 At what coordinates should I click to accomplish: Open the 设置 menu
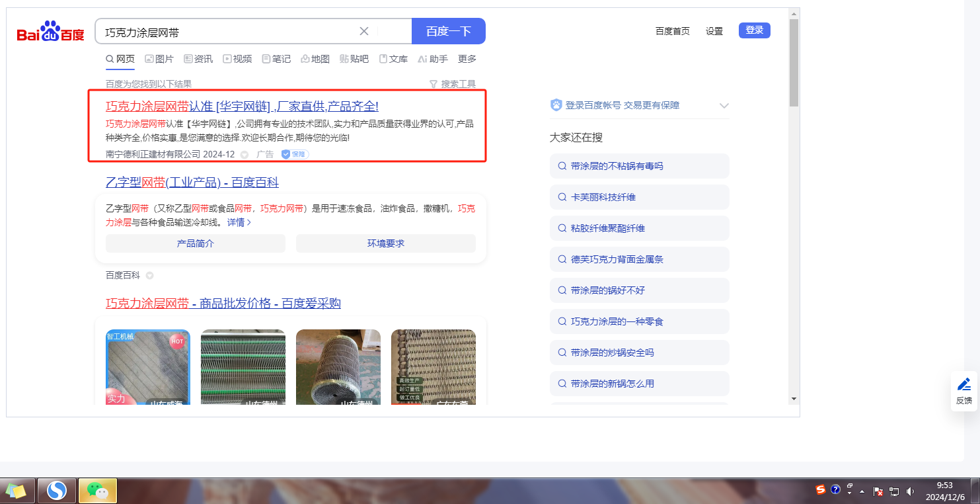click(714, 31)
